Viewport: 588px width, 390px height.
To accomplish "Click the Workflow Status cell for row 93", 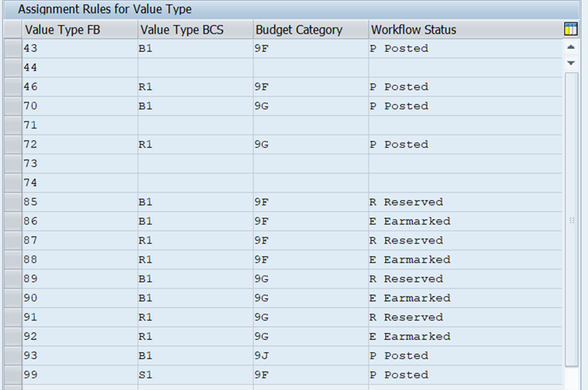I will point(464,356).
